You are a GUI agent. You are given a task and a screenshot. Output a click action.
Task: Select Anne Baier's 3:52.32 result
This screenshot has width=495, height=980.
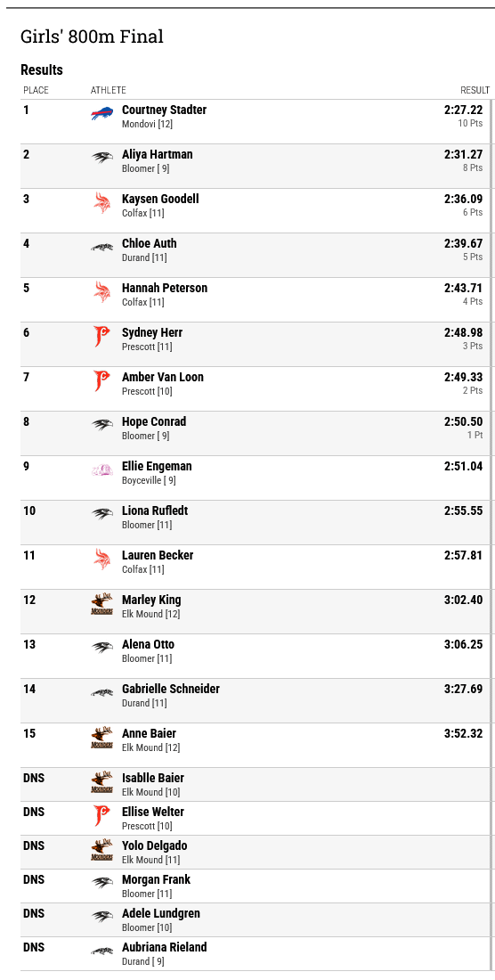click(463, 734)
